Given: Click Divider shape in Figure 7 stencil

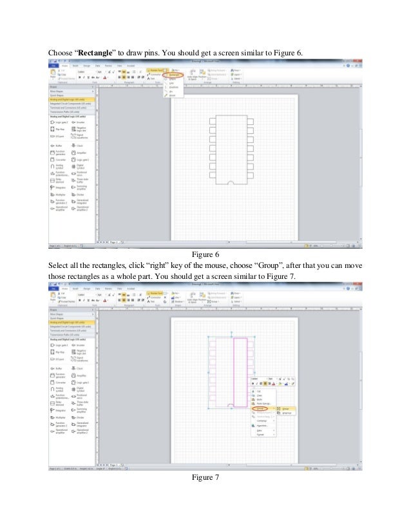Looking at the screenshot, I should pyautogui.click(x=78, y=417).
